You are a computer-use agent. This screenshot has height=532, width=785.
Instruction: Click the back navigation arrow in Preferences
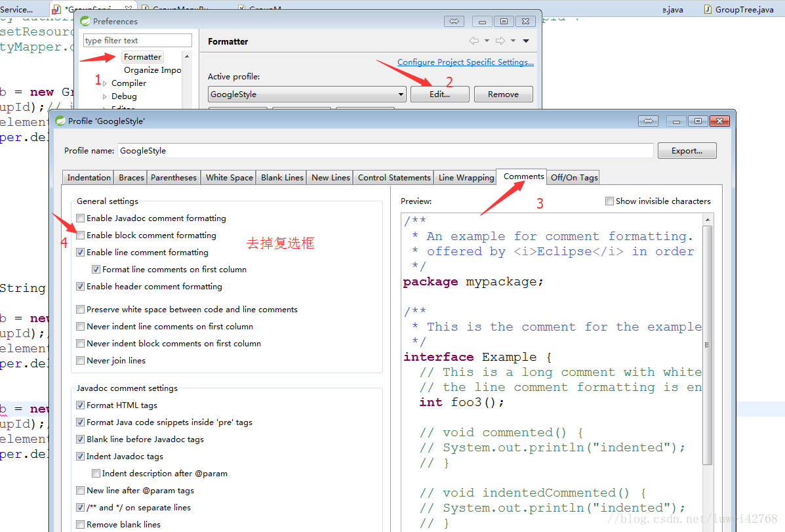(473, 41)
